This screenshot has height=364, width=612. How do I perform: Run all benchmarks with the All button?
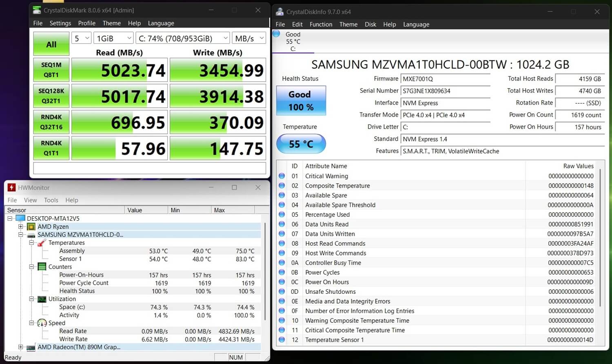tap(51, 44)
